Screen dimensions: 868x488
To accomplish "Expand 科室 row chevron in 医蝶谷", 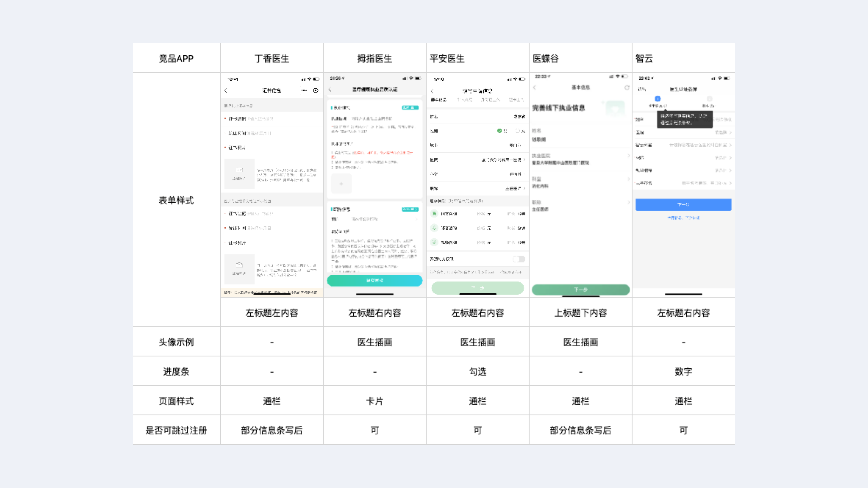I will (x=628, y=179).
